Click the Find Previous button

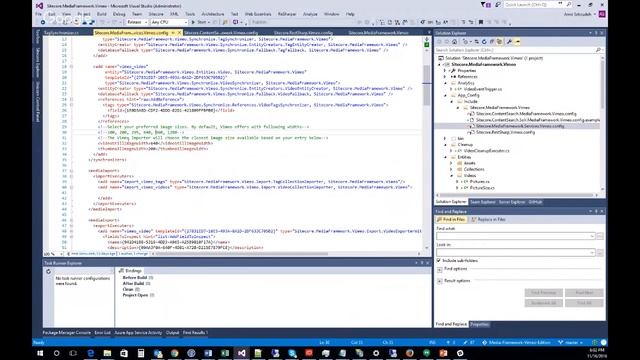pos(544,293)
